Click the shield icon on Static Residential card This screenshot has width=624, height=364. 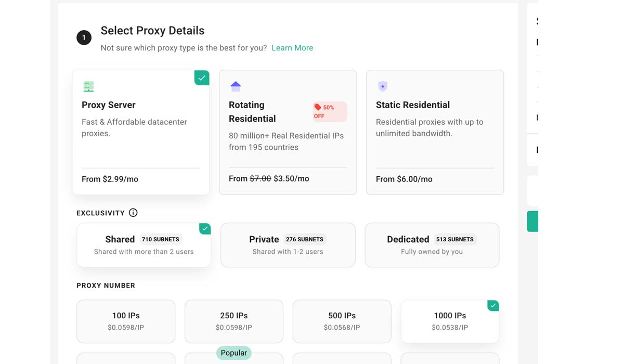click(x=383, y=86)
